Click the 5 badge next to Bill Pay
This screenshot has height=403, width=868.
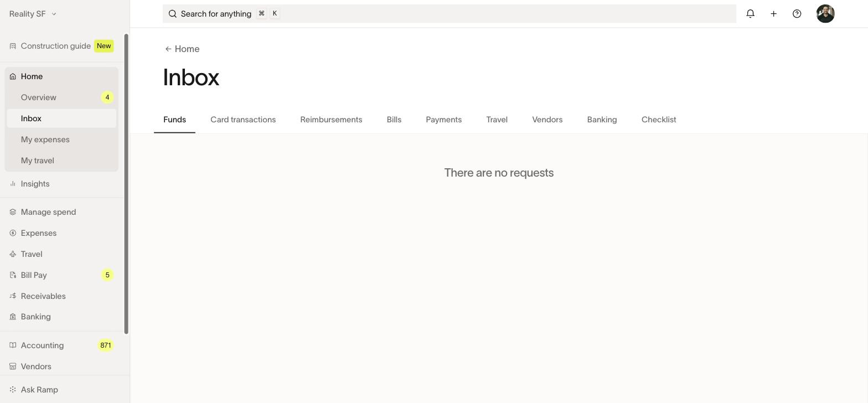click(x=107, y=275)
